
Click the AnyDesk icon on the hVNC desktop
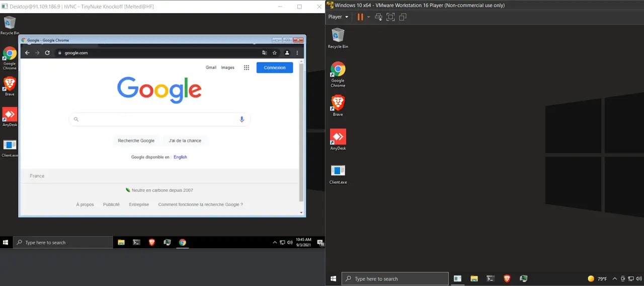[10, 115]
